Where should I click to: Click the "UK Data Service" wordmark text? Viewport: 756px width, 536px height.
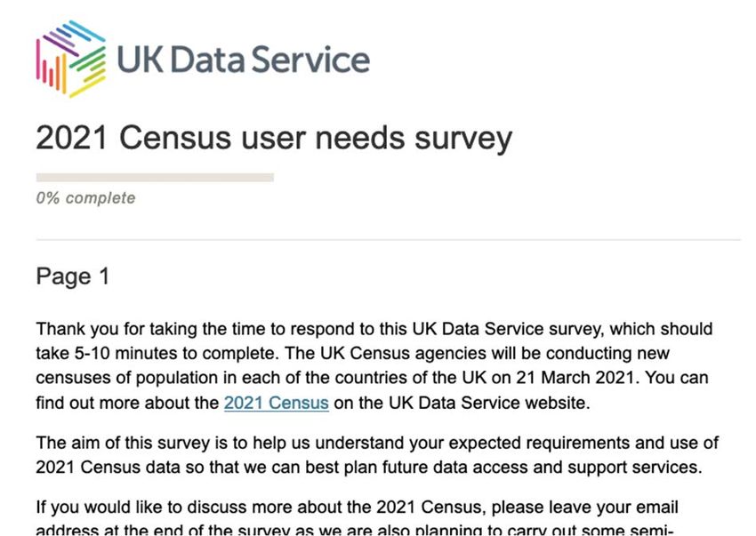pos(243,60)
